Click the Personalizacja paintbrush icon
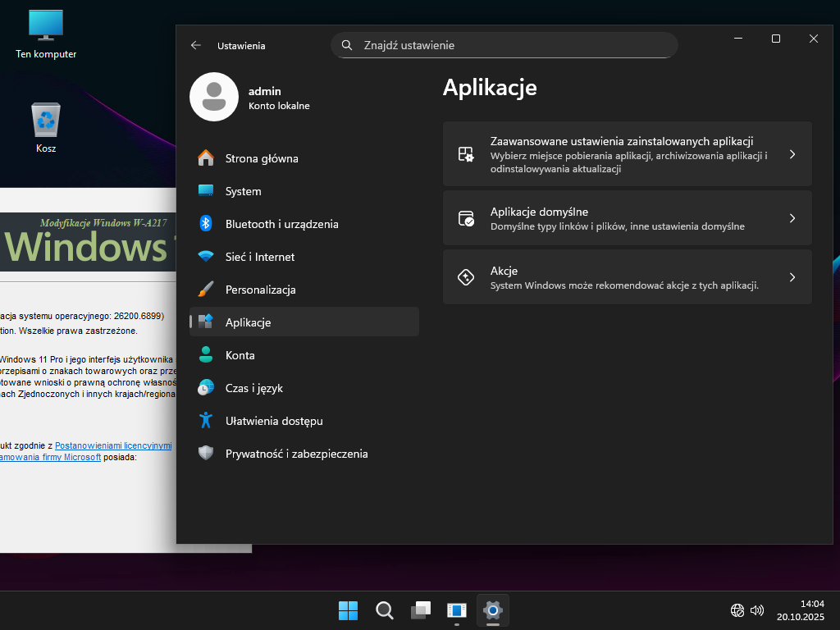The image size is (840, 630). tap(206, 290)
